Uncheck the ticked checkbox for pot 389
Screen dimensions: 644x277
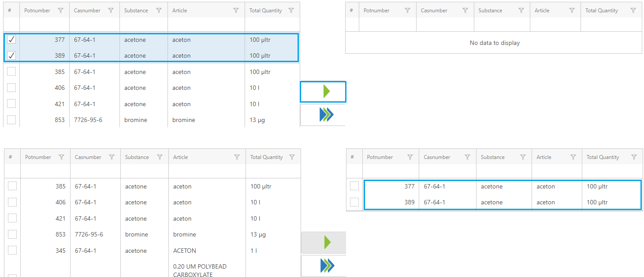(11, 55)
